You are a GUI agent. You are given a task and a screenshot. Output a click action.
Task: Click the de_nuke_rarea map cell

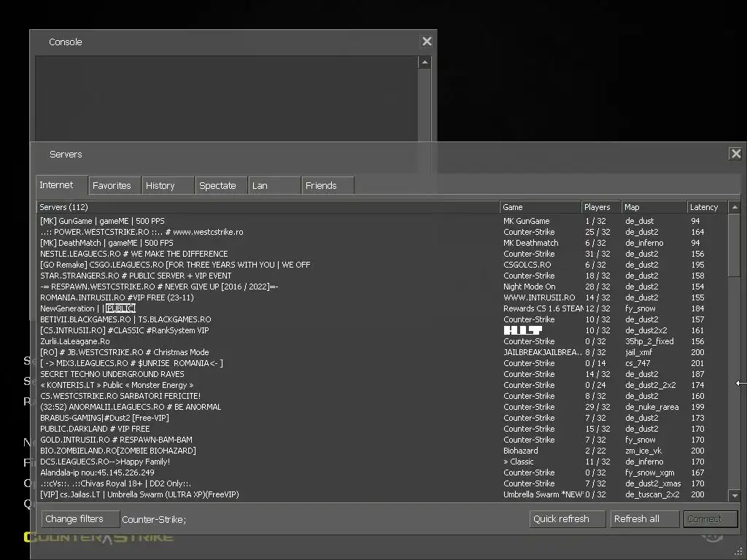point(651,407)
